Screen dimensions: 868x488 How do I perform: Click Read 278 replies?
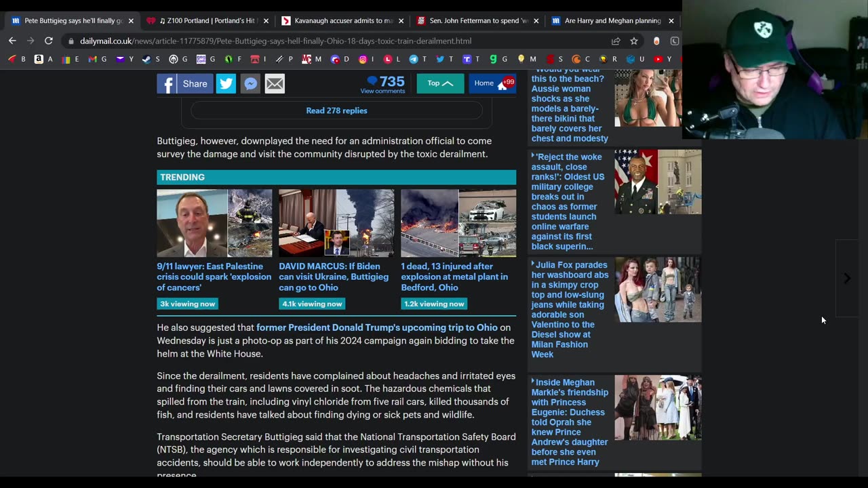336,110
